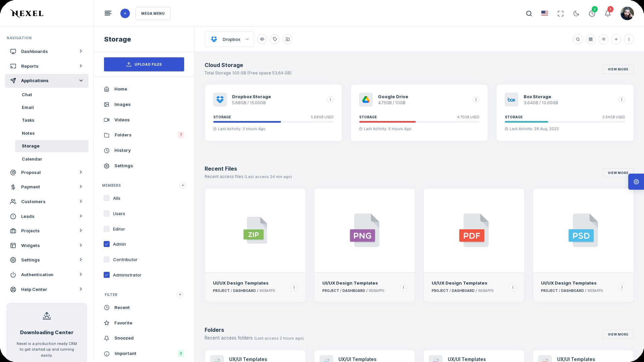
Task: Click the Google Drive storage progress bar
Action: coord(419,122)
